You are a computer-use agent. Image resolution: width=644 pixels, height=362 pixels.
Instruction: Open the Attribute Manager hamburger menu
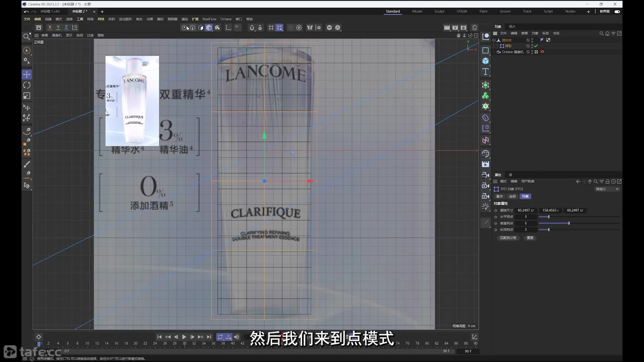(495, 182)
